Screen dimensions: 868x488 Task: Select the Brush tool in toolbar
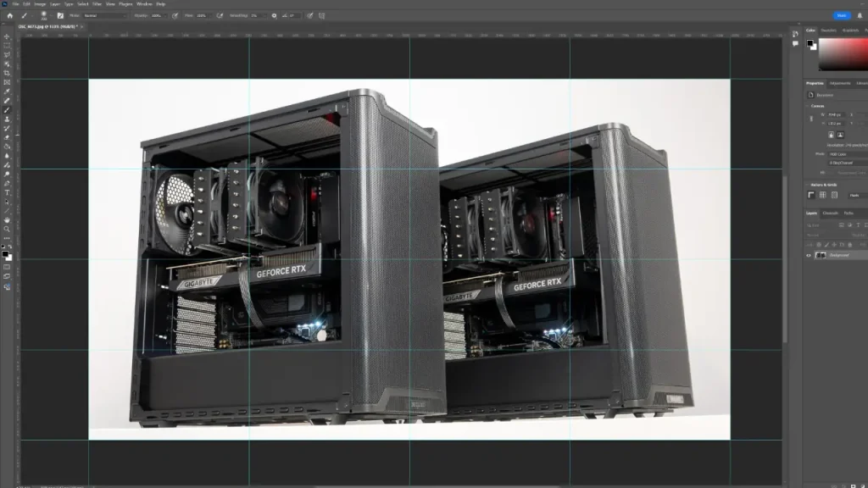click(x=7, y=110)
